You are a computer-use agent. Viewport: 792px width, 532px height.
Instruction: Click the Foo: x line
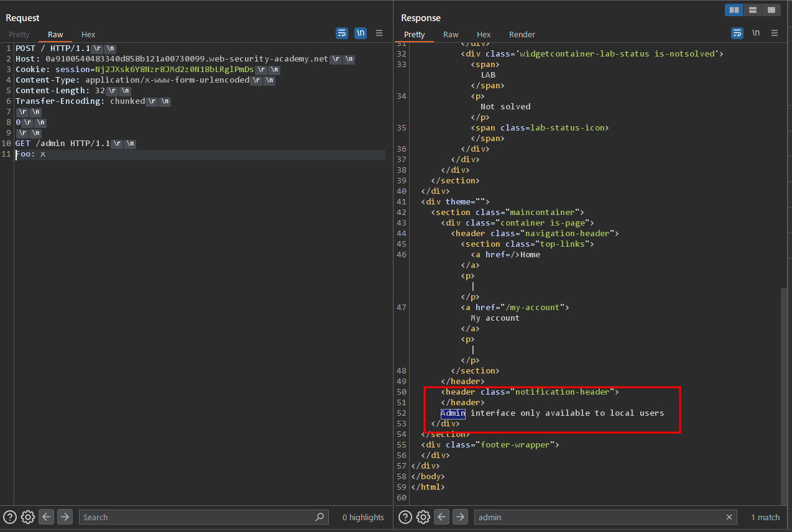(30, 154)
